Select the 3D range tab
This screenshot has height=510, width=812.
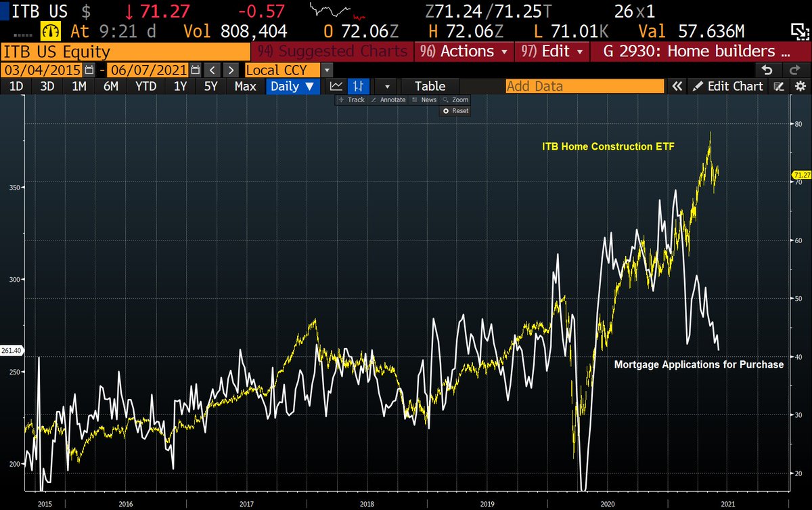click(47, 86)
